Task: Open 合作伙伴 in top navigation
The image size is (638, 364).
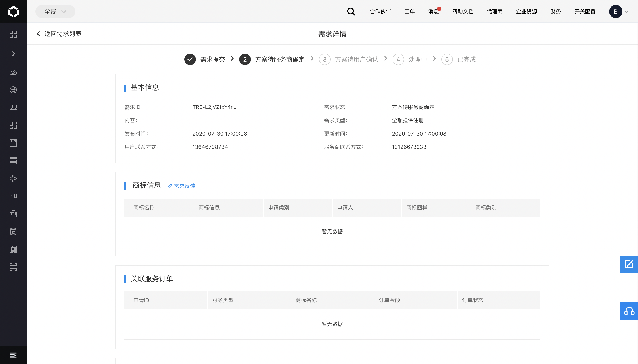Action: [380, 12]
